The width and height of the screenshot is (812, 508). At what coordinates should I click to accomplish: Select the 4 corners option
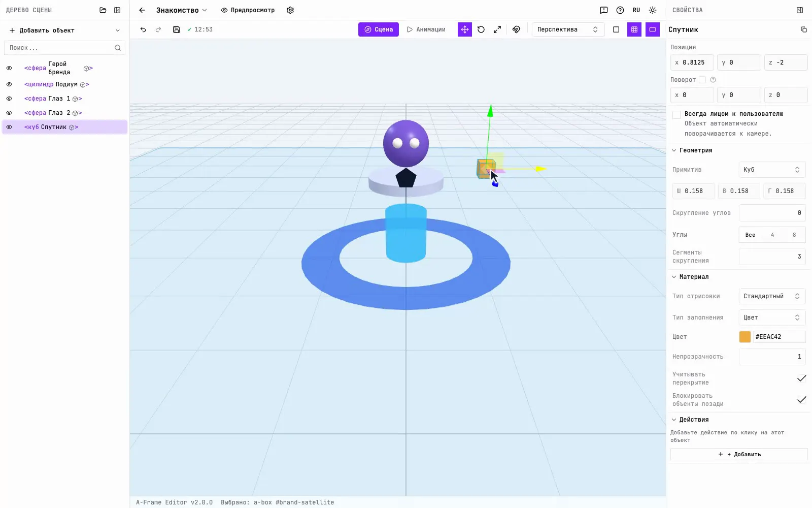coord(772,235)
